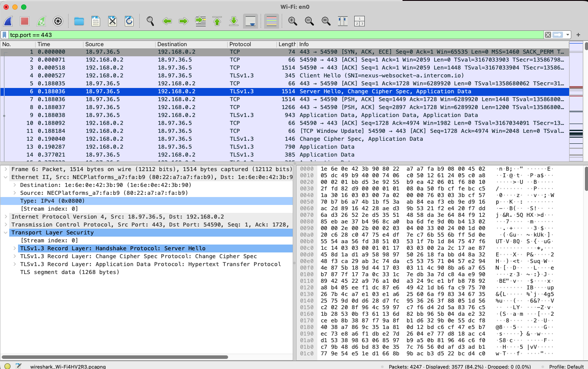Expand Application Data Protocol record layer
The image size is (588, 369).
(x=15, y=264)
